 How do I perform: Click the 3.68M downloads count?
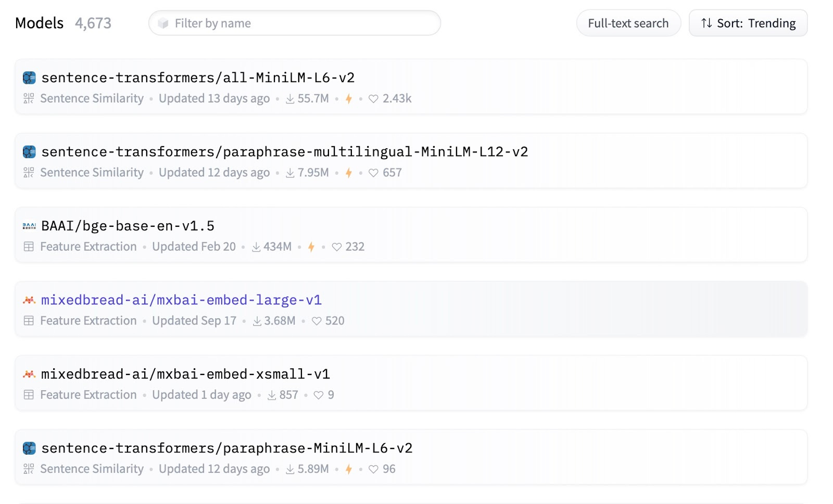(280, 321)
